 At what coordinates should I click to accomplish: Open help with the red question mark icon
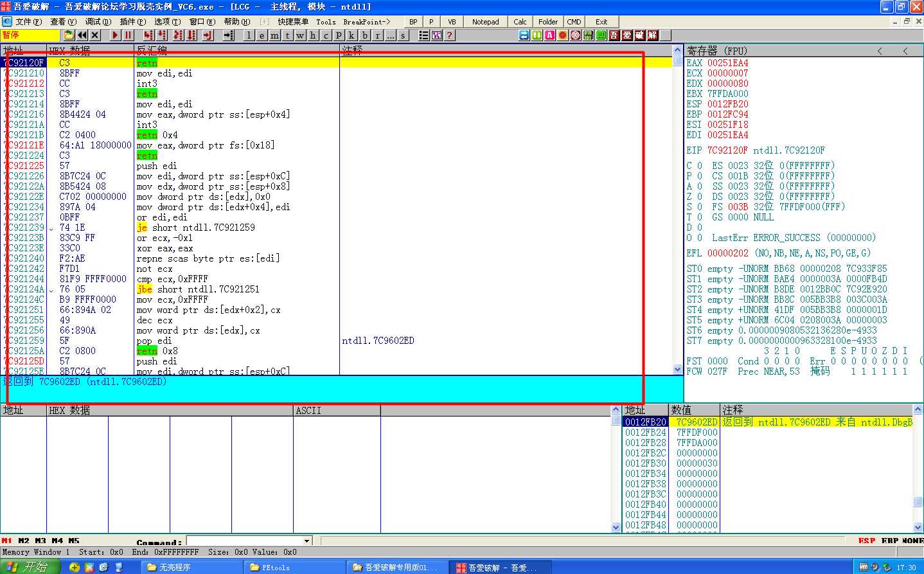pyautogui.click(x=449, y=35)
